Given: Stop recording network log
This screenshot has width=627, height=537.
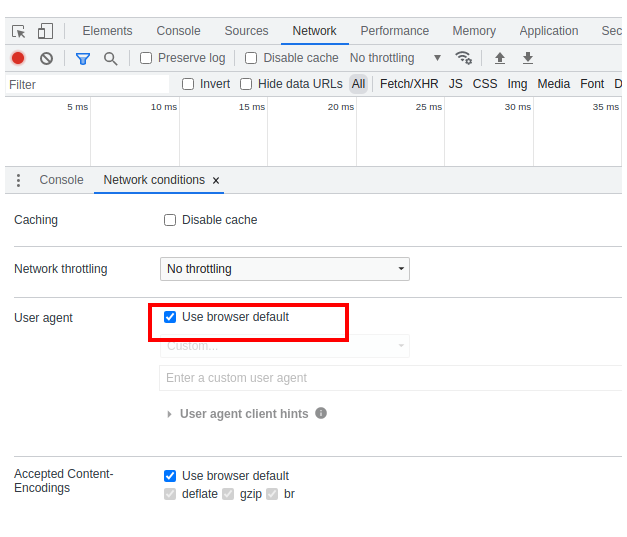Looking at the screenshot, I should (x=18, y=58).
